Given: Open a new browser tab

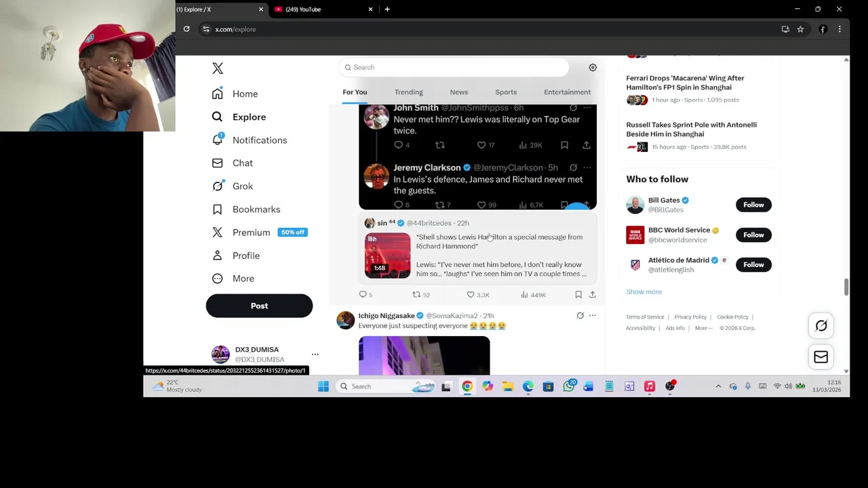Looking at the screenshot, I should tap(387, 9).
